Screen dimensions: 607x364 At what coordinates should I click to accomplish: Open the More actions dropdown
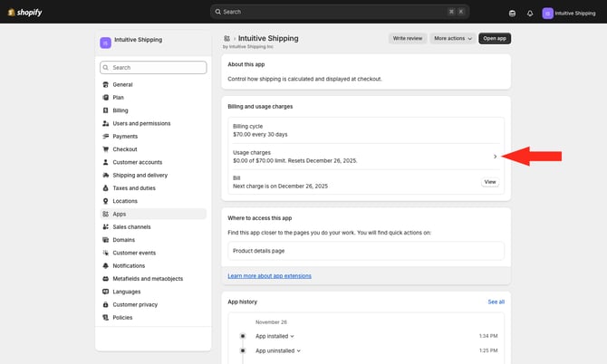coord(453,38)
